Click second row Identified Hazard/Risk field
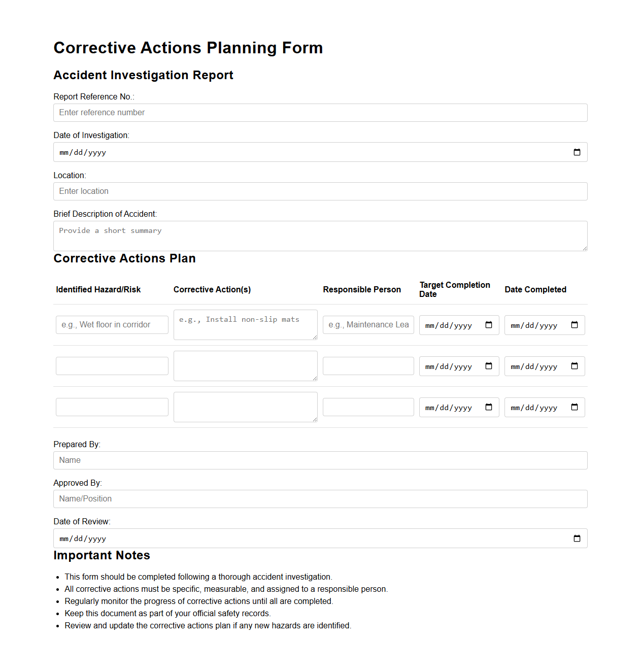This screenshot has width=641, height=672. [x=112, y=366]
